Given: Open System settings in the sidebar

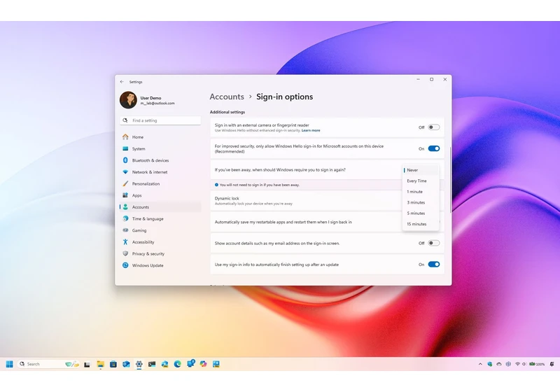Looking at the screenshot, I should (x=160, y=148).
